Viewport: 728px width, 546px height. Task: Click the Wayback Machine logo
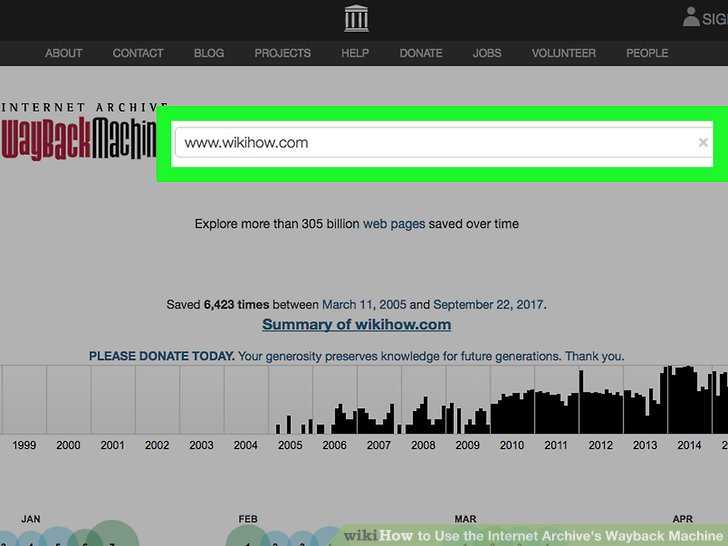pyautogui.click(x=78, y=132)
